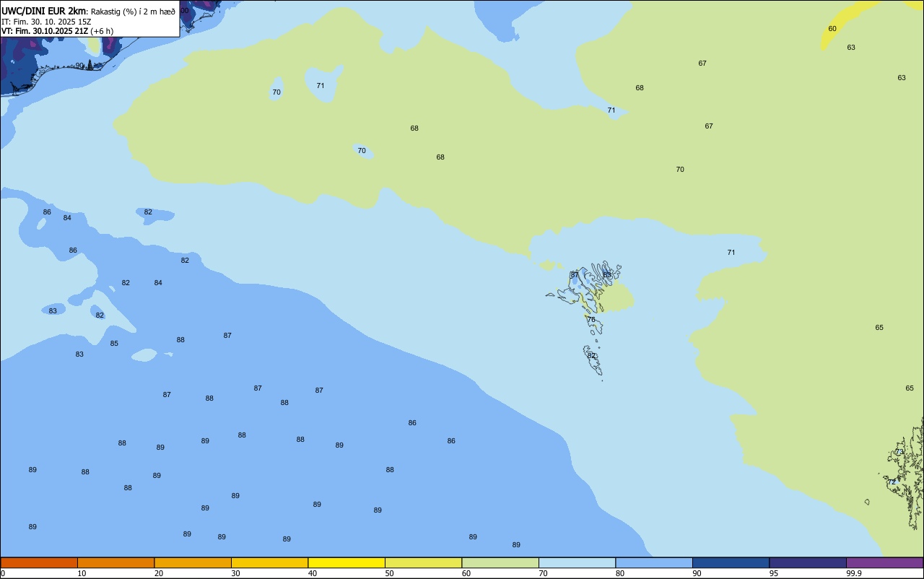Viewport: 924px width, 579px height.
Task: Click the sky blue 80–90 legend swatch
Action: [654, 562]
